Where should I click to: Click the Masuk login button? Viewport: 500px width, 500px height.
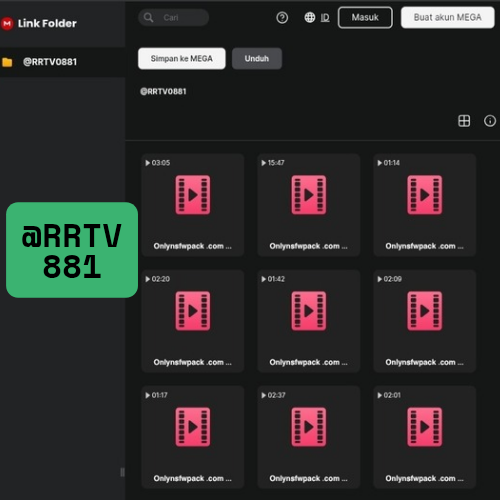point(365,17)
